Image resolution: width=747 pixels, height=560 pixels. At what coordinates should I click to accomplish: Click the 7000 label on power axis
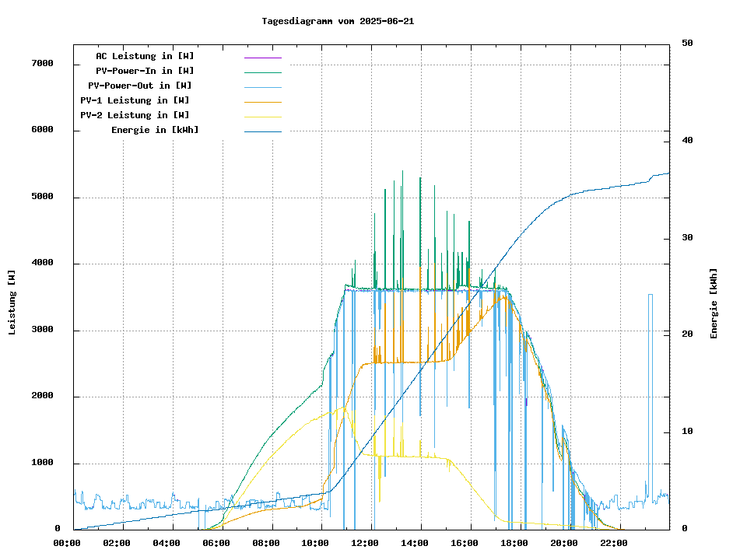41,63
